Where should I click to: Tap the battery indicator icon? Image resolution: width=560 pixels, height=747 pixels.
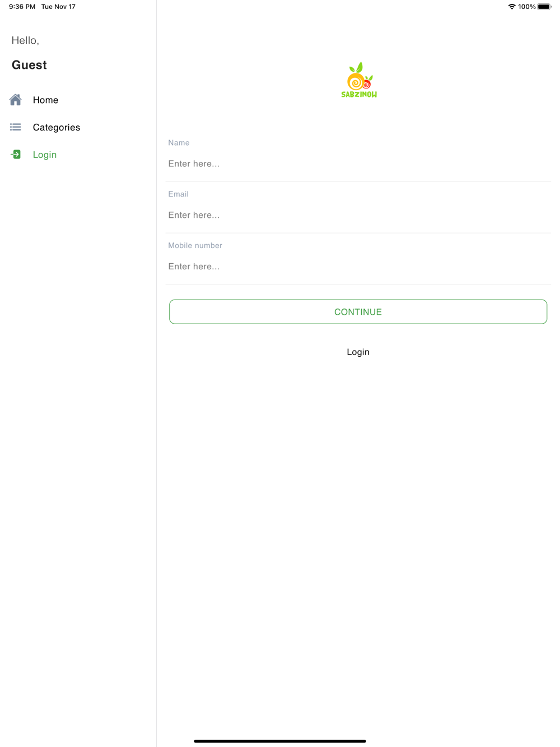click(544, 7)
